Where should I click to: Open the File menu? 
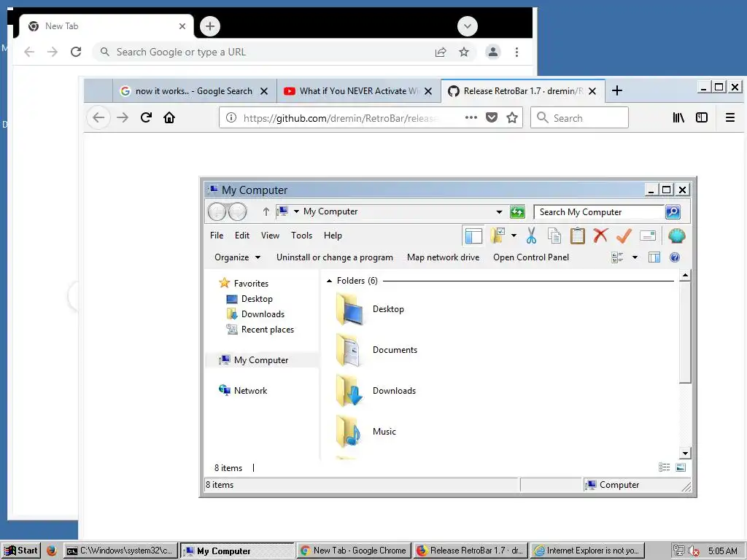coord(217,236)
